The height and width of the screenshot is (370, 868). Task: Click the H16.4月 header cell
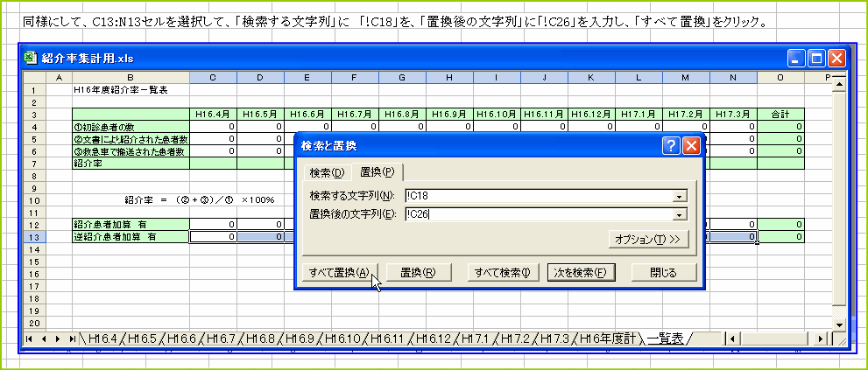click(213, 115)
